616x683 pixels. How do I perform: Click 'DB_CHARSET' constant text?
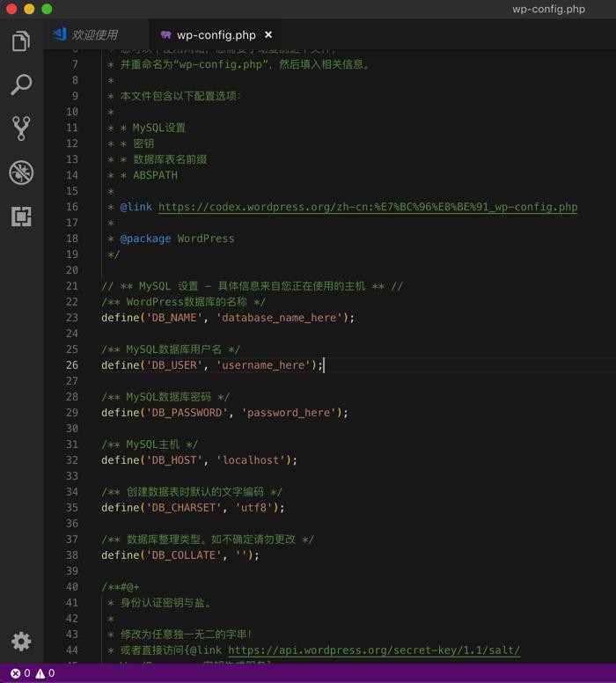[183, 508]
